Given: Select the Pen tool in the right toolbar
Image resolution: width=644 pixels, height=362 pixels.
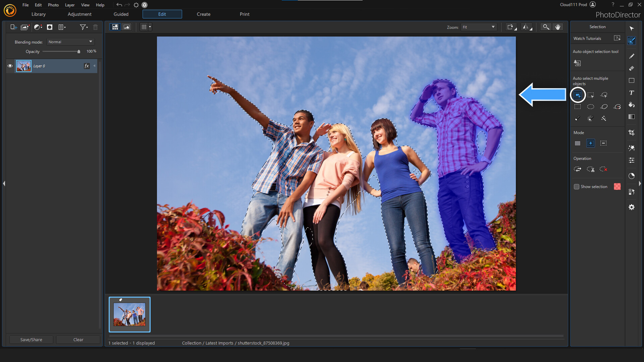Looking at the screenshot, I should (632, 56).
